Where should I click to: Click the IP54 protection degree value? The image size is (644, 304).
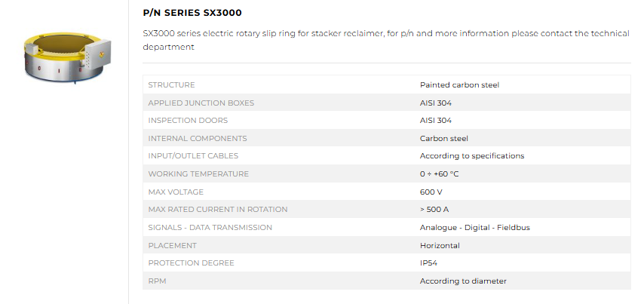428,263
